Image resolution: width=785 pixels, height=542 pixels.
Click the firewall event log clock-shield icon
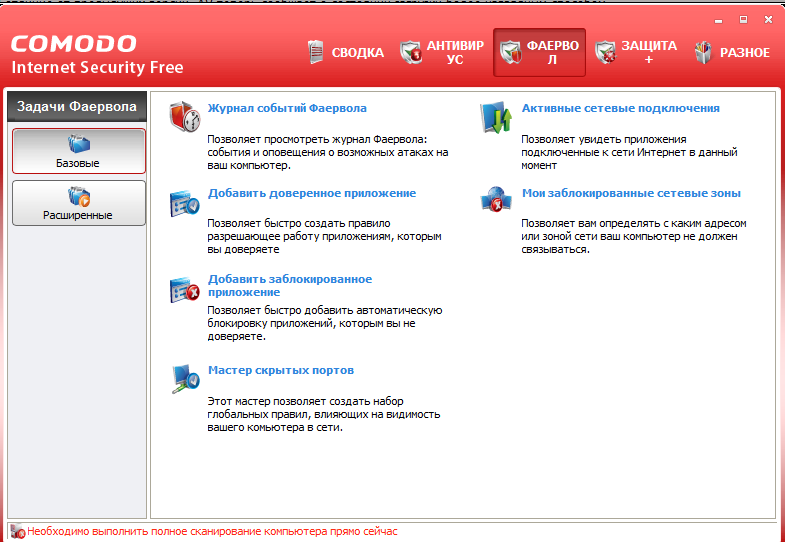tap(185, 116)
